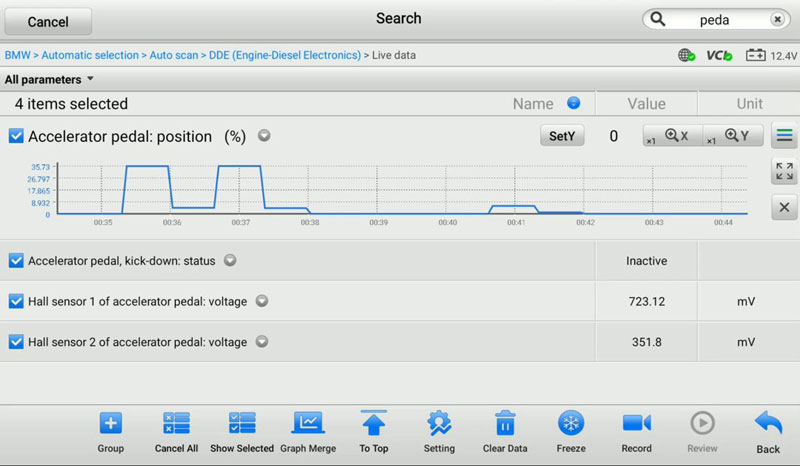This screenshot has width=800, height=466.
Task: Expand Accelerator pedal position dropdown arrow
Action: pyautogui.click(x=264, y=136)
